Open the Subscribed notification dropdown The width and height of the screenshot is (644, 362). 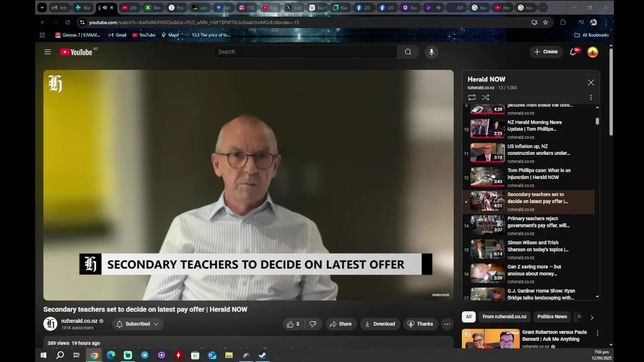pos(137,324)
